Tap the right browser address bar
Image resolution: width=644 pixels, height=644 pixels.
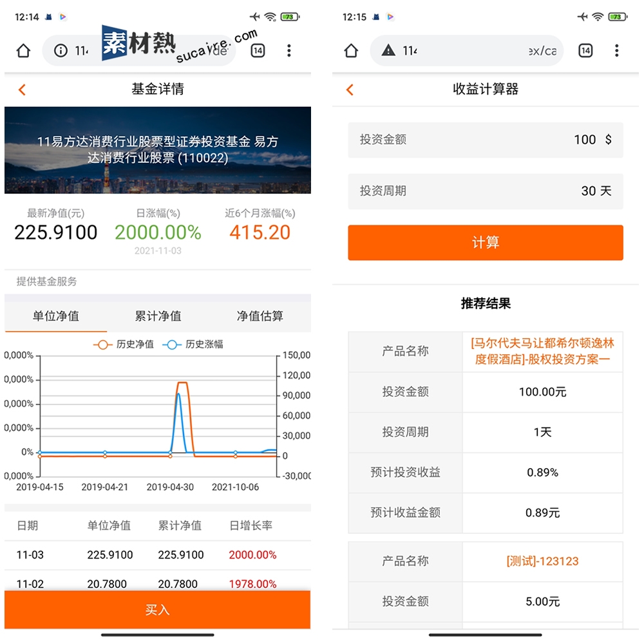click(466, 50)
